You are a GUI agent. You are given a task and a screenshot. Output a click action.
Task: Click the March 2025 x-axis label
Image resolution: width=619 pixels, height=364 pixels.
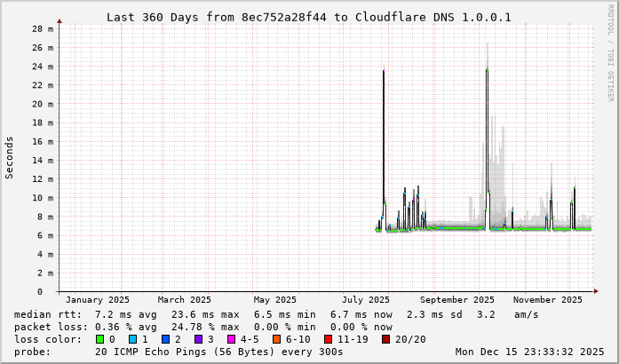tap(185, 300)
